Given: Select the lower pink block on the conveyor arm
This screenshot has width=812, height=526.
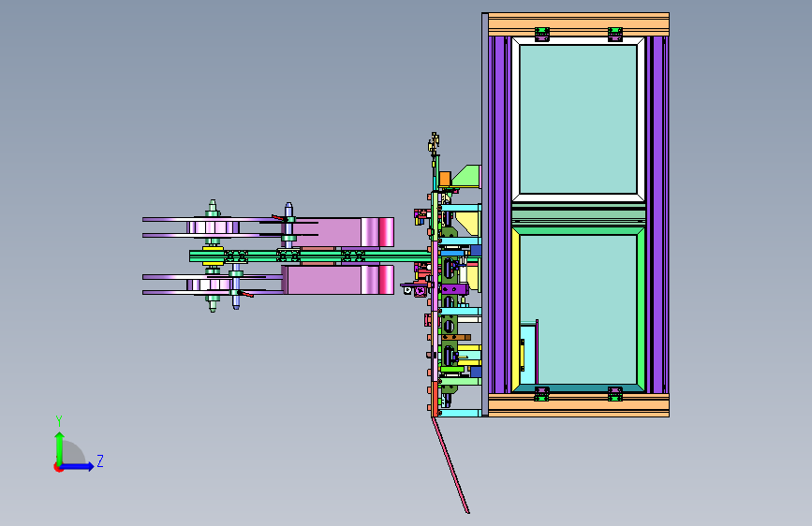Looking at the screenshot, I should [338, 280].
